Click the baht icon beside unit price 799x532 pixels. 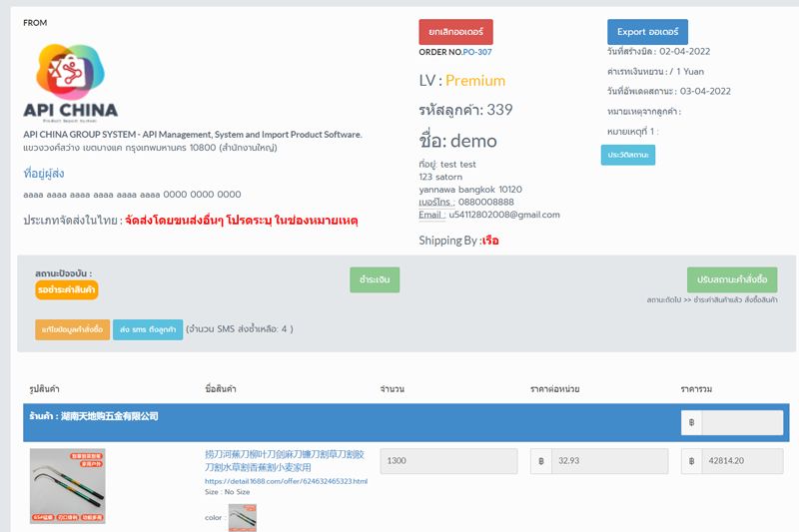click(541, 461)
